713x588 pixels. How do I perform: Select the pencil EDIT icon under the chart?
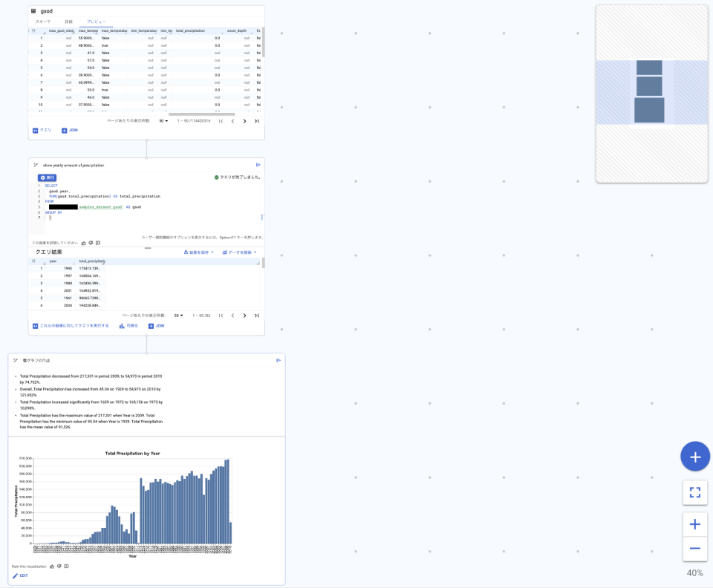click(16, 575)
